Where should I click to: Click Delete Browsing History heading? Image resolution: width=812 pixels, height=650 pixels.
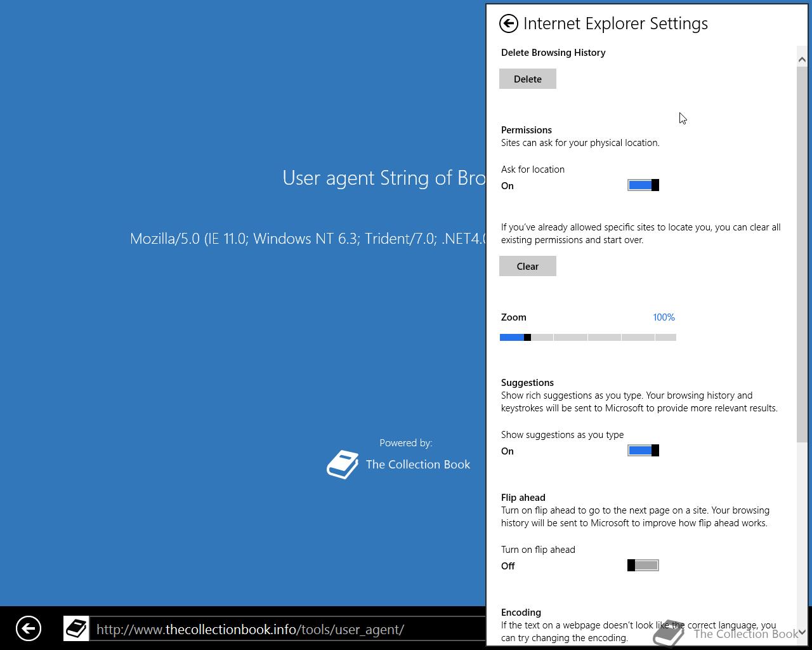pyautogui.click(x=553, y=52)
